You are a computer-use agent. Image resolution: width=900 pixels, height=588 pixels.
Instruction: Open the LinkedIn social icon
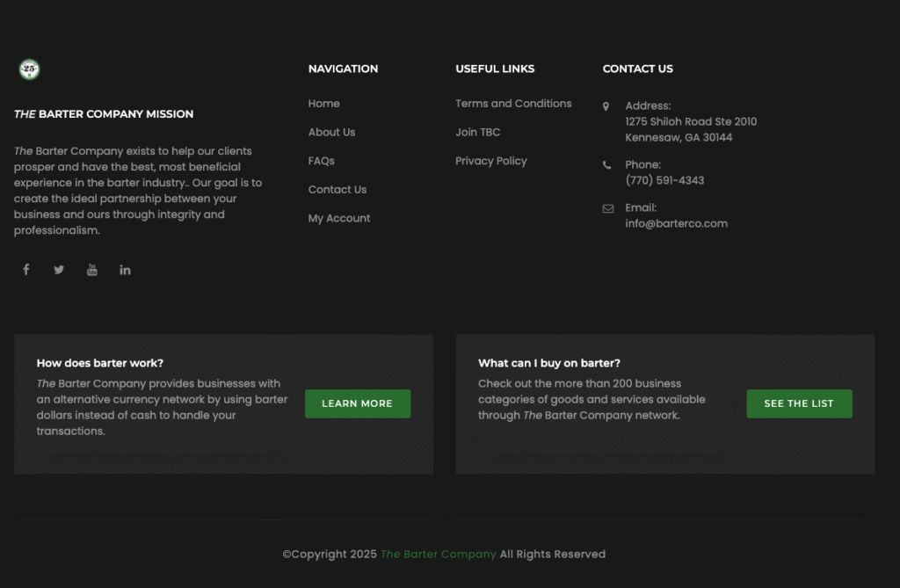pyautogui.click(x=125, y=270)
